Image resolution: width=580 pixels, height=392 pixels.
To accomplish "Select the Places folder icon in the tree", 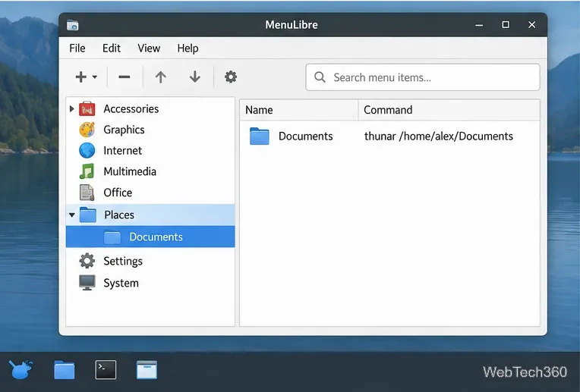I will pyautogui.click(x=88, y=215).
